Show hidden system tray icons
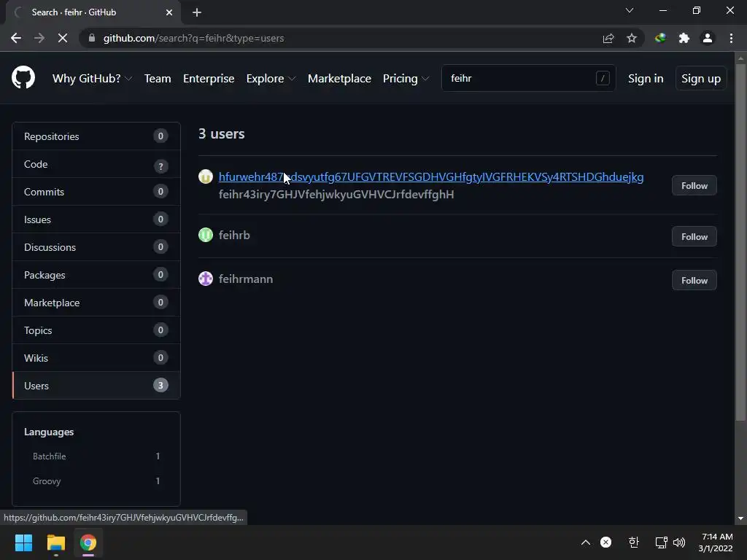 click(x=586, y=542)
